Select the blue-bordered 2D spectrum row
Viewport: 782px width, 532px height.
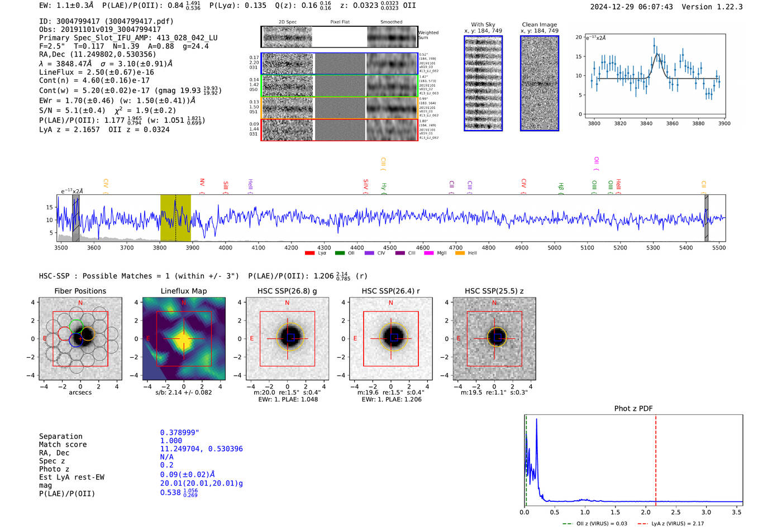click(x=339, y=64)
